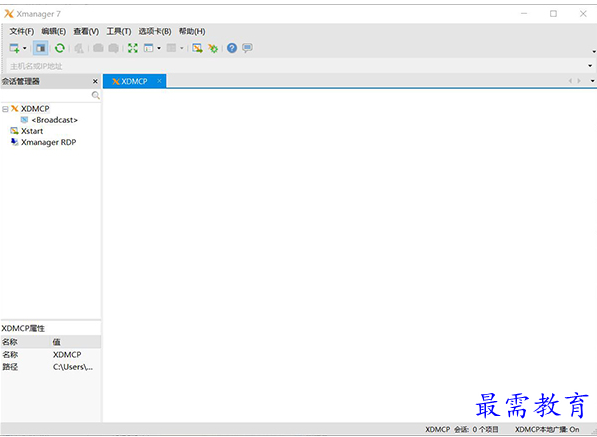Click the session search magnifier icon
Image resolution: width=597 pixels, height=437 pixels.
[96, 95]
